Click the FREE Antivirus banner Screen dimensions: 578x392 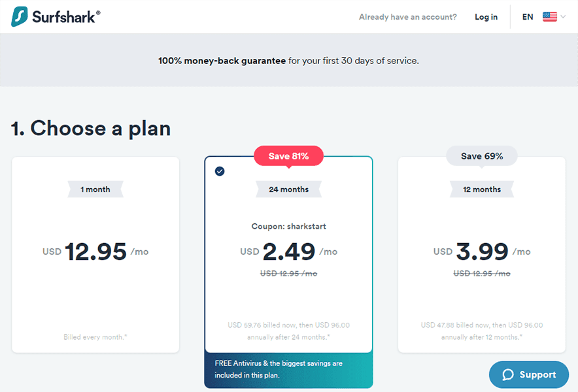(288, 370)
